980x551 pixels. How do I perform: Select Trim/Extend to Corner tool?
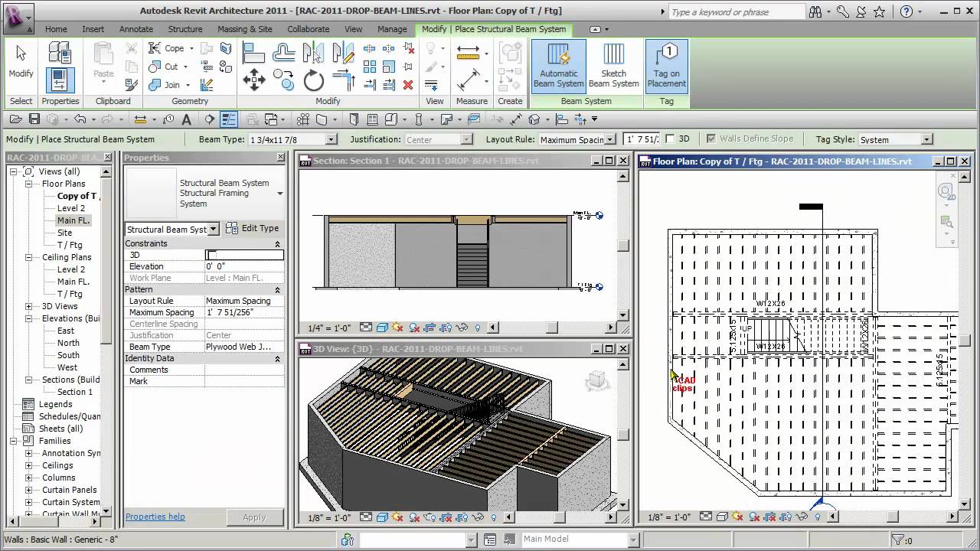(344, 80)
